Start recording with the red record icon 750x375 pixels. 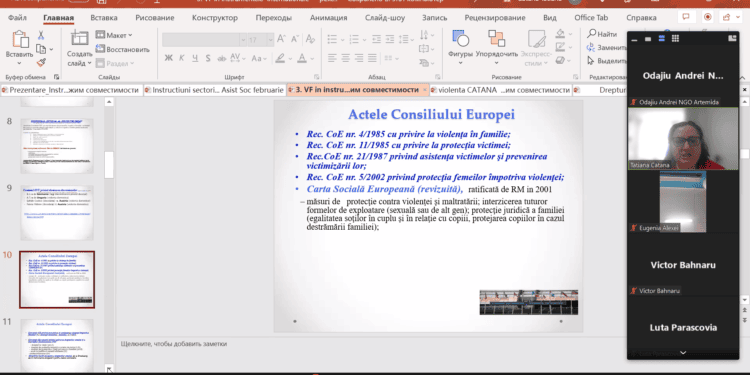[x=707, y=17]
